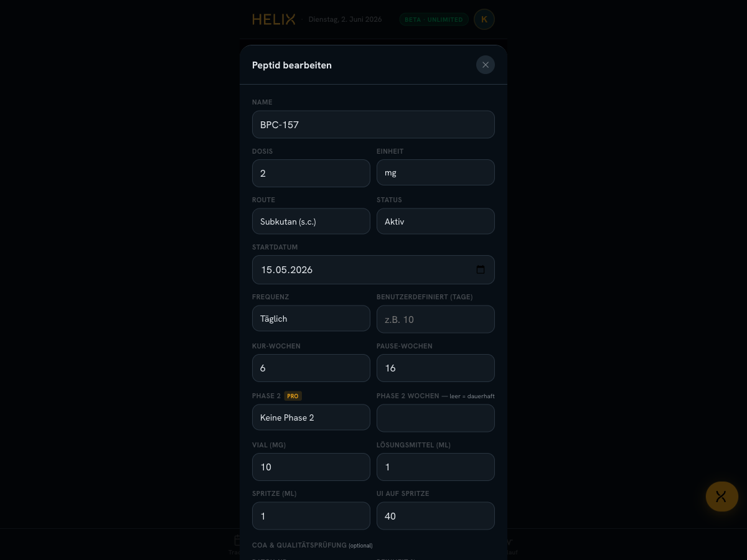The image size is (747, 560).
Task: Click the BETA · UNLIMITED badge
Action: pyautogui.click(x=434, y=19)
